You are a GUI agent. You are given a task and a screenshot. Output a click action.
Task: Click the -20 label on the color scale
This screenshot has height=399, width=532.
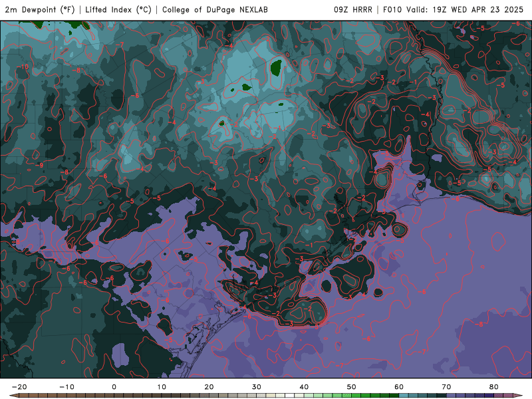coord(19,387)
